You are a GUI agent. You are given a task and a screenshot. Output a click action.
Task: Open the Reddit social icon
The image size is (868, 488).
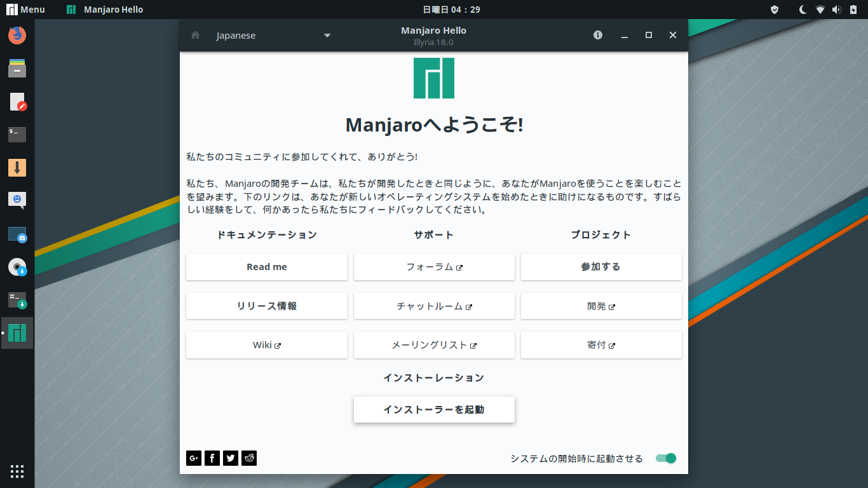[x=249, y=458]
